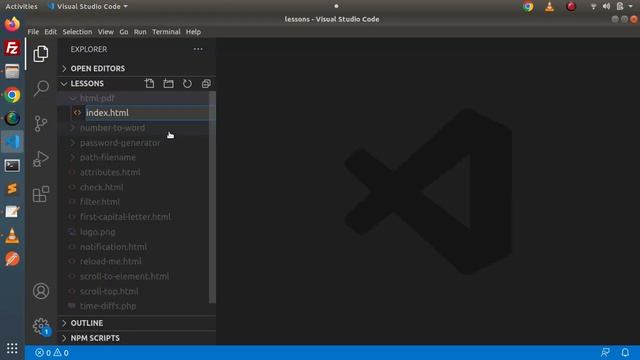Viewport: 640px width, 360px height.
Task: Show errors and warnings in status bar
Action: pyautogui.click(x=52, y=353)
